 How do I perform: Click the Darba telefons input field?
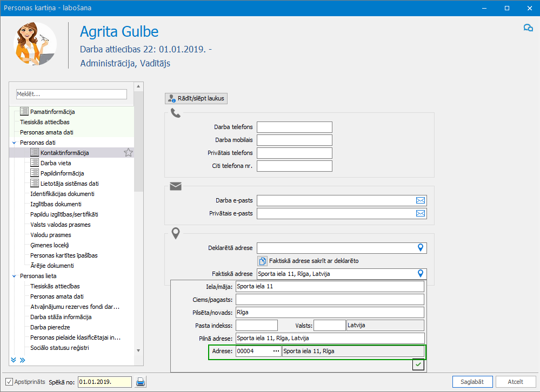point(294,127)
